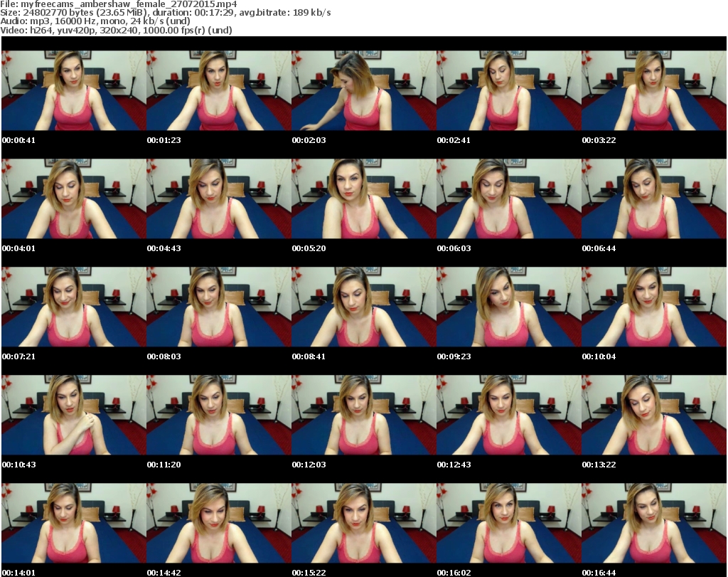
Task: Click the frame at 00:16:44
Action: click(x=654, y=523)
